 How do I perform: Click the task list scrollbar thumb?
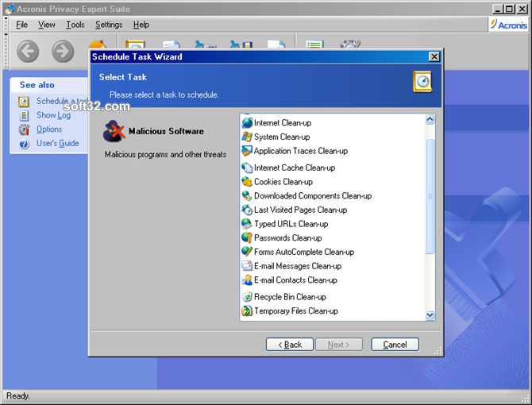point(430,196)
